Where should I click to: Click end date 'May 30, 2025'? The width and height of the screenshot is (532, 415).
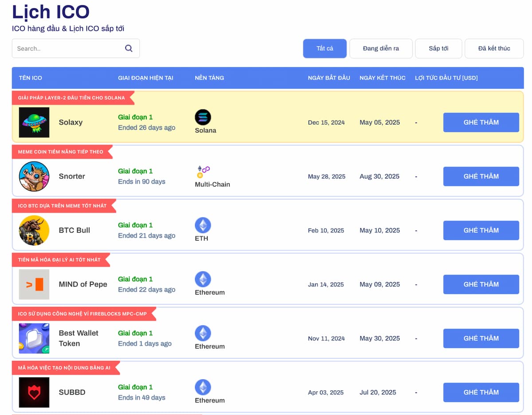[380, 338]
